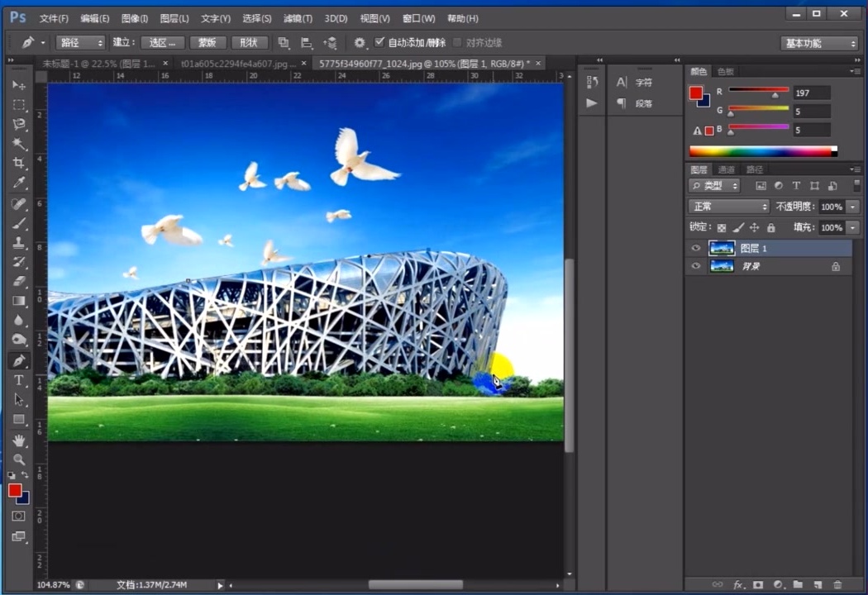Toggle Auto Add/Delete checkbox
This screenshot has height=595, width=868.
[379, 42]
